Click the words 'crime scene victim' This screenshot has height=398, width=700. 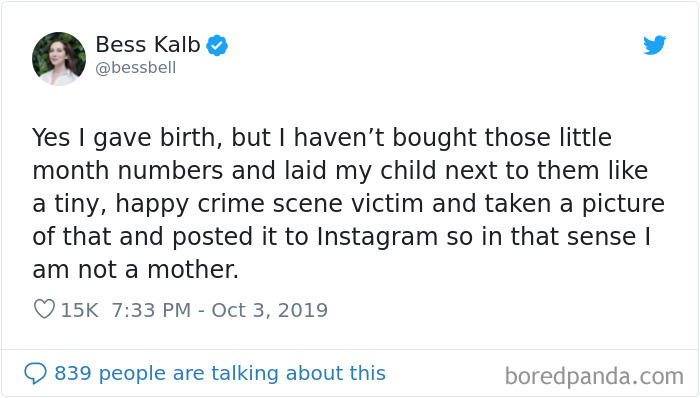pos(310,204)
